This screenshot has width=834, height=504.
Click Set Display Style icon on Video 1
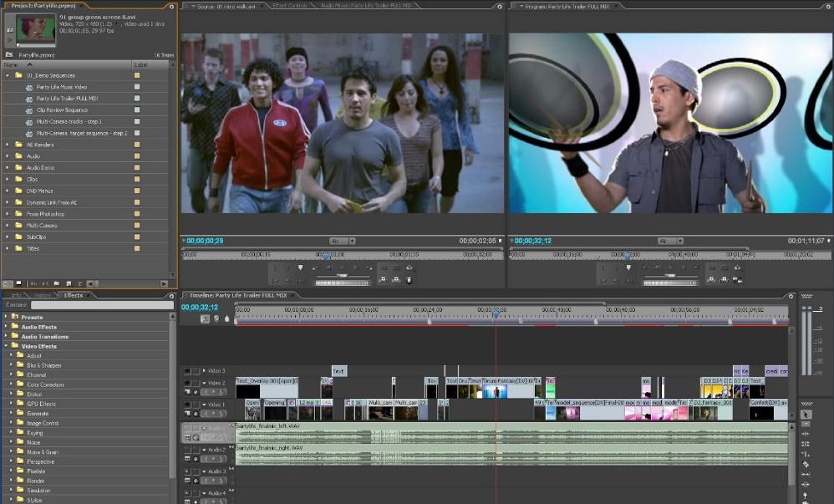click(187, 414)
